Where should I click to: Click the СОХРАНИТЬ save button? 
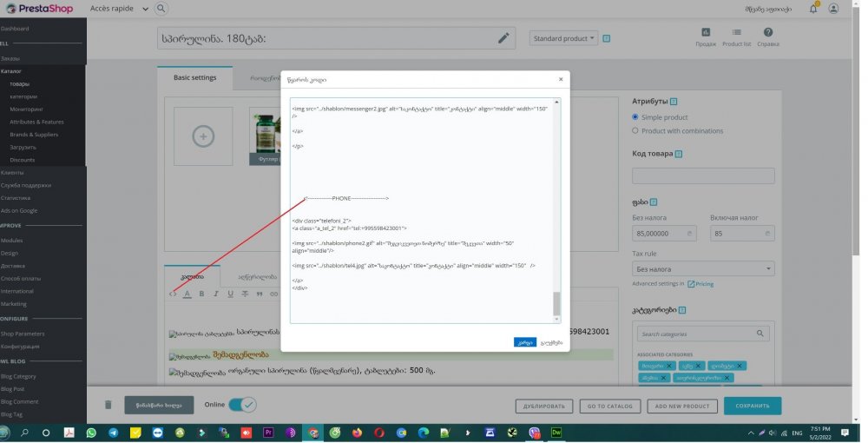(753, 406)
